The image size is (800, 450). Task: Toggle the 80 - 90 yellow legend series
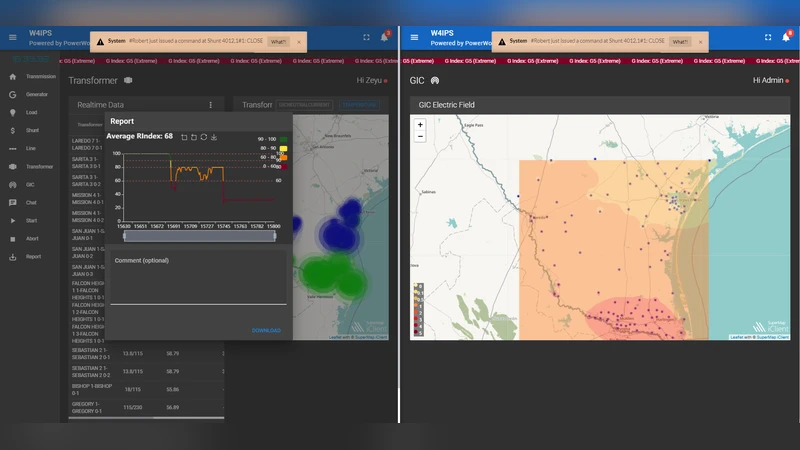[x=283, y=148]
